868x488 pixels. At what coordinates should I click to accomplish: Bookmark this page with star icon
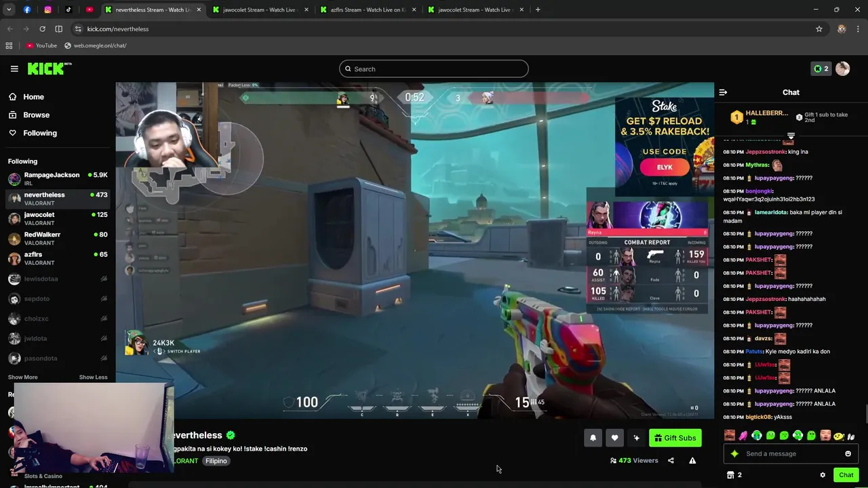click(x=818, y=29)
